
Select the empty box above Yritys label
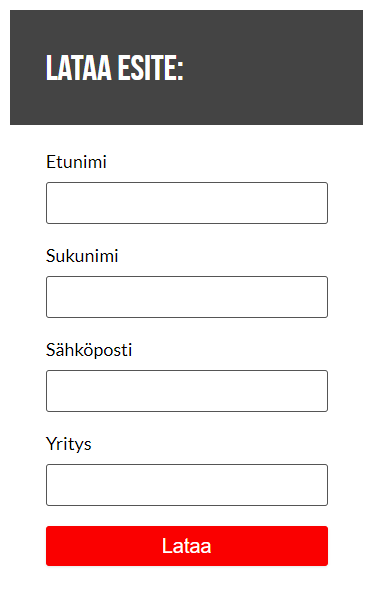pos(187,391)
